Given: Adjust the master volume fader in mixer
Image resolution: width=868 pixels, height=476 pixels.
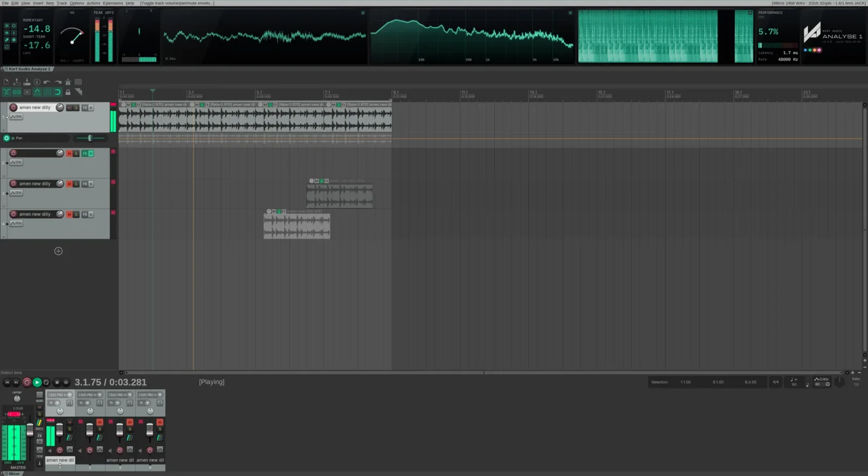Looking at the screenshot, I should pyautogui.click(x=30, y=429).
